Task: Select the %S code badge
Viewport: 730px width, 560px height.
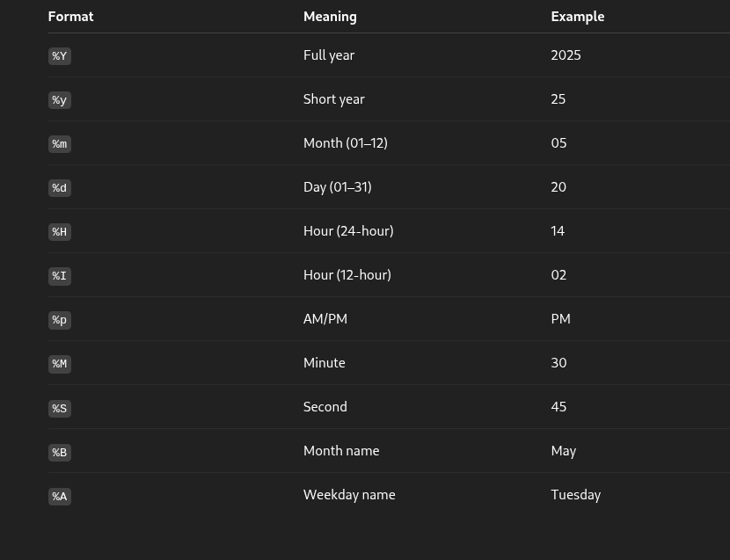Action: click(60, 408)
